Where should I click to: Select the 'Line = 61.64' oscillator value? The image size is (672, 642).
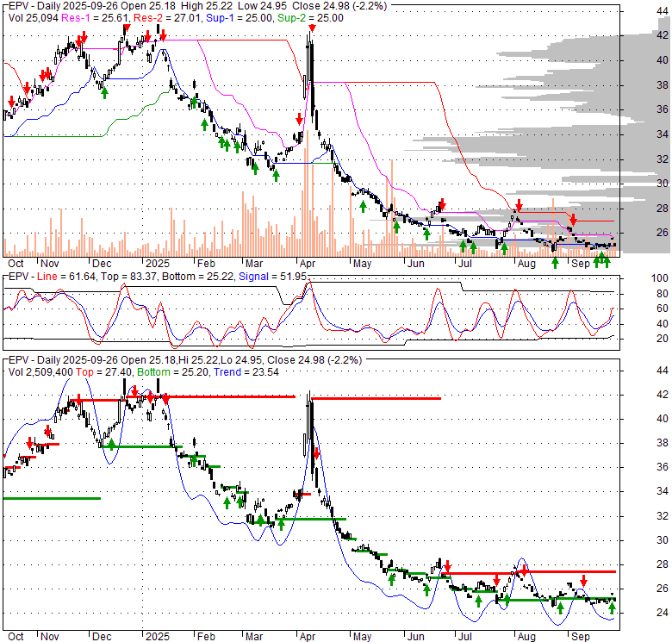(x=66, y=277)
